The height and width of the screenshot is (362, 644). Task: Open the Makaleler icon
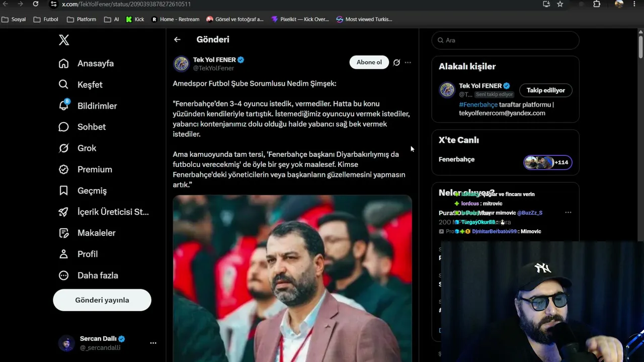point(63,233)
